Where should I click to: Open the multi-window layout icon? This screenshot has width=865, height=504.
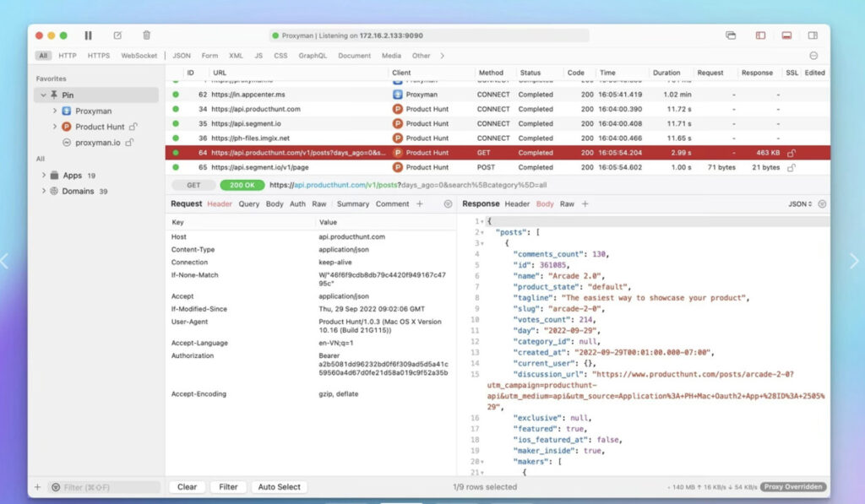click(x=731, y=35)
